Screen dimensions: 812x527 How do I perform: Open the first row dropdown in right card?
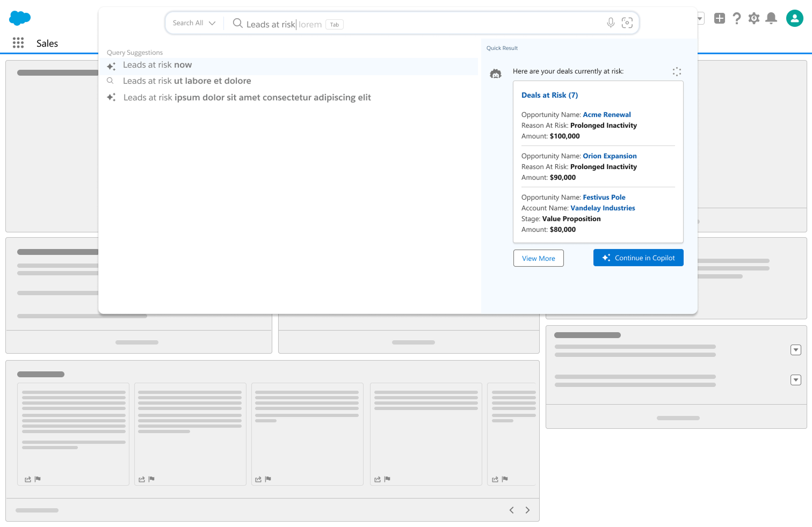tap(796, 350)
